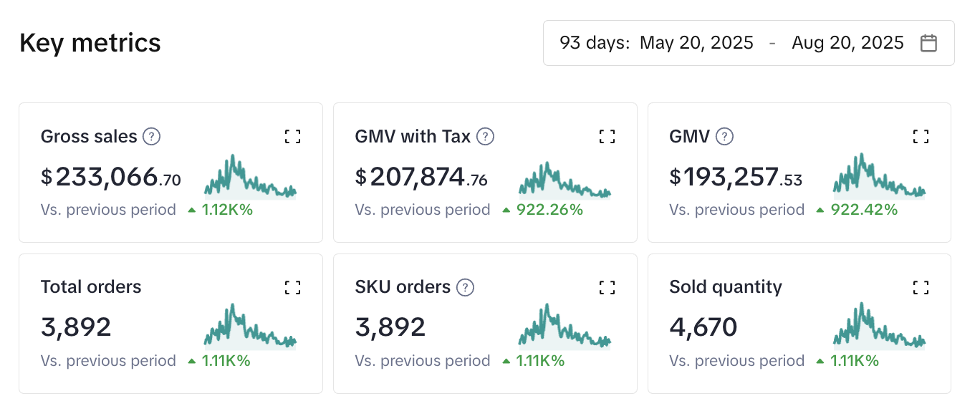Expand the Total orders card
Screen dimensions: 980x401
(292, 288)
